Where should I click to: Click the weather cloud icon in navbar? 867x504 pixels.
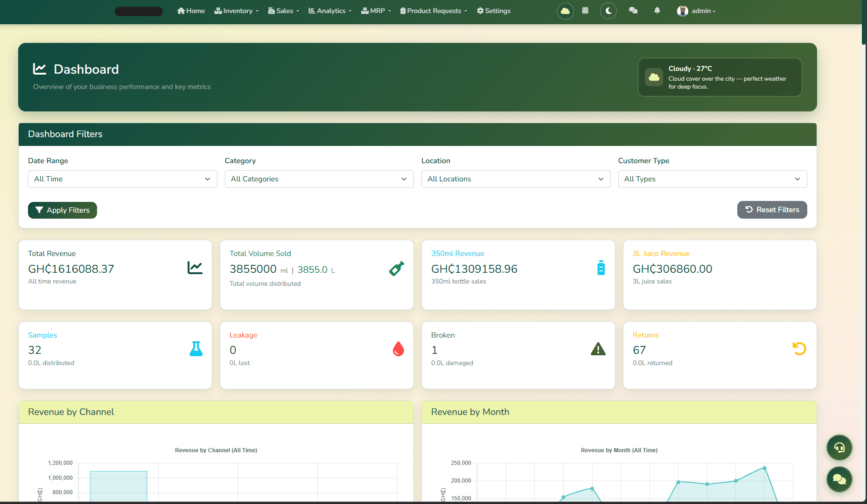click(565, 11)
